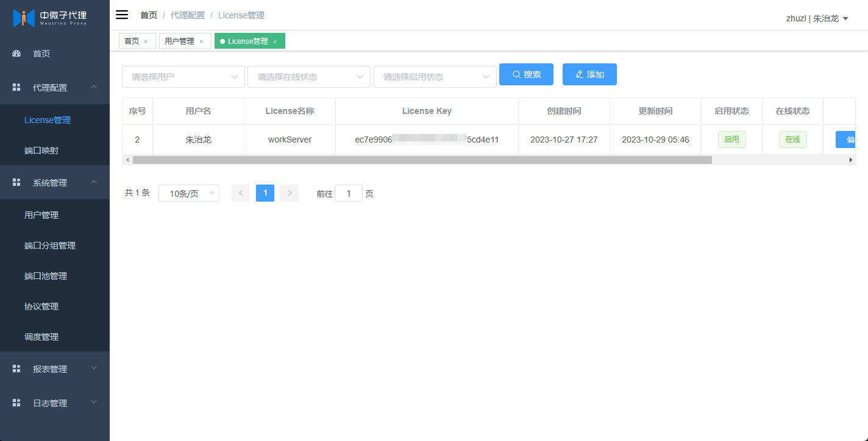Click the 在线 status tag
The height and width of the screenshot is (441, 868).
click(792, 139)
